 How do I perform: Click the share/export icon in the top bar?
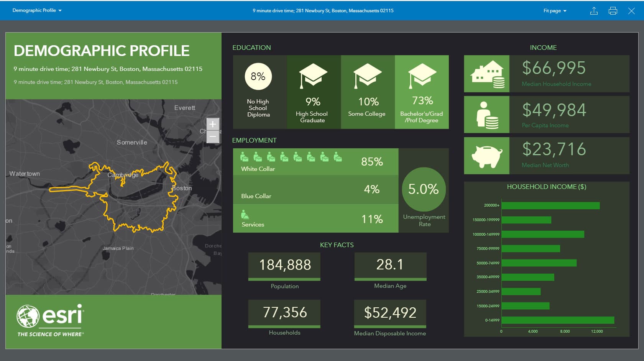(594, 11)
